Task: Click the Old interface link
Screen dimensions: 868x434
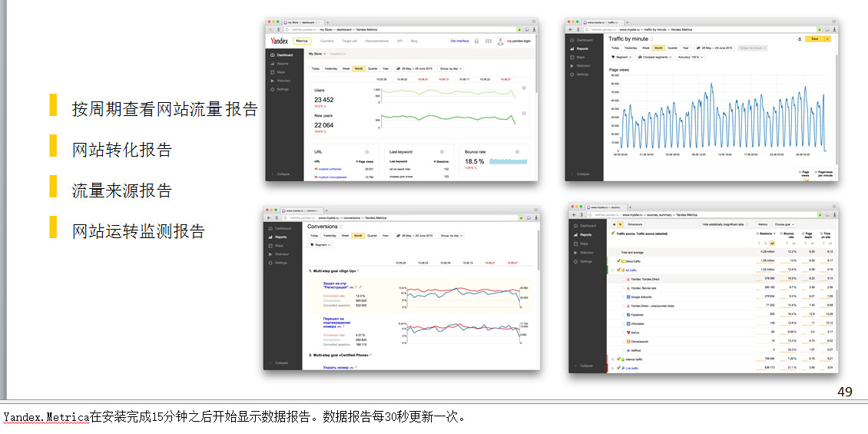Action: pos(459,41)
